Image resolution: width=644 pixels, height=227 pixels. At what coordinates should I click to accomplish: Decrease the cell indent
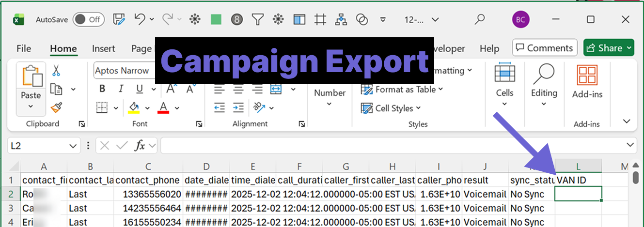(220, 107)
